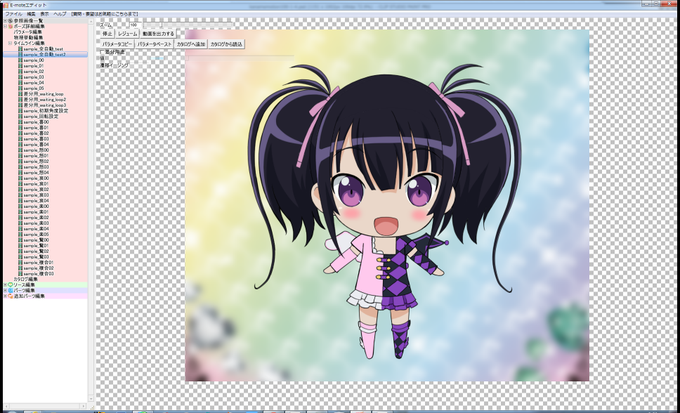680x413 pixels.
Task: Click the timeline icon beside sample_驚00
Action: [x=20, y=240]
